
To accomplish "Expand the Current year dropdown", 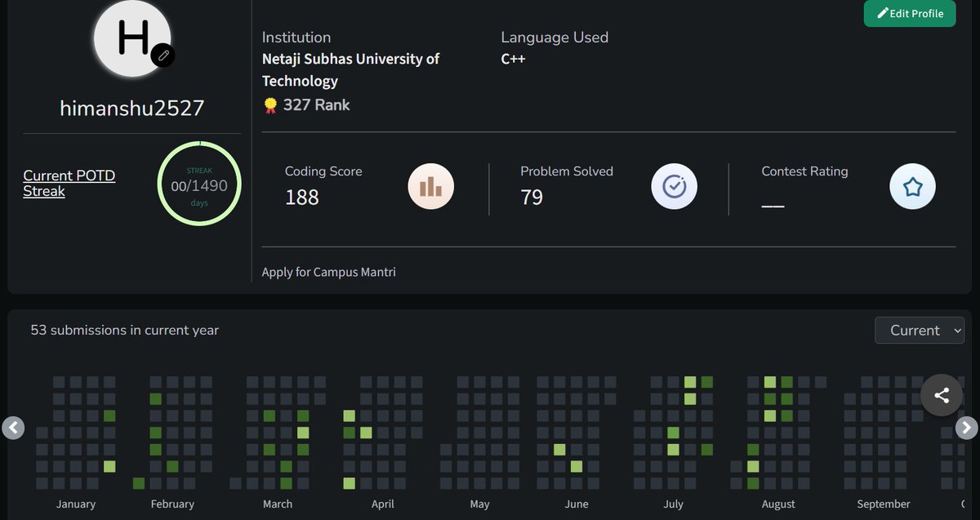I will (x=920, y=331).
